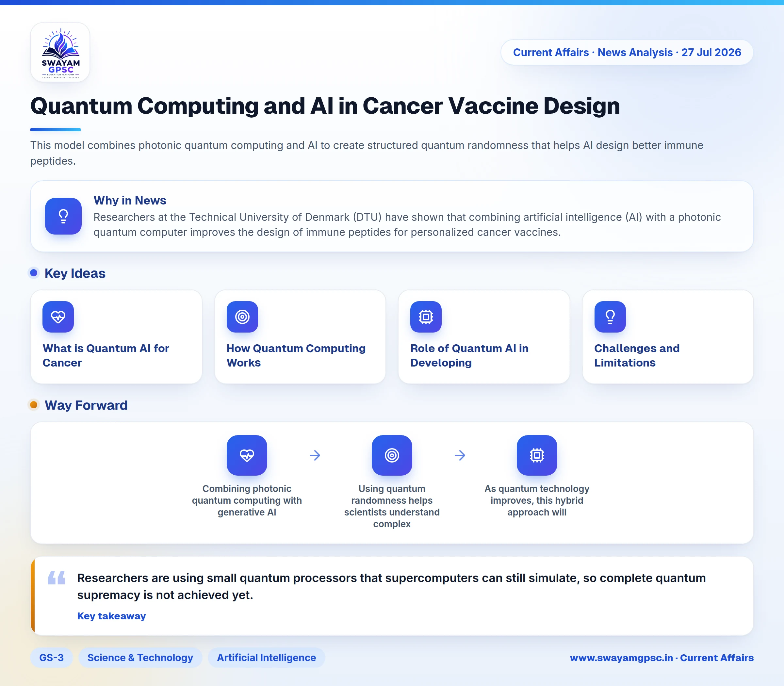Open the How Quantum Computing Works card title
The width and height of the screenshot is (784, 686).
pos(296,356)
